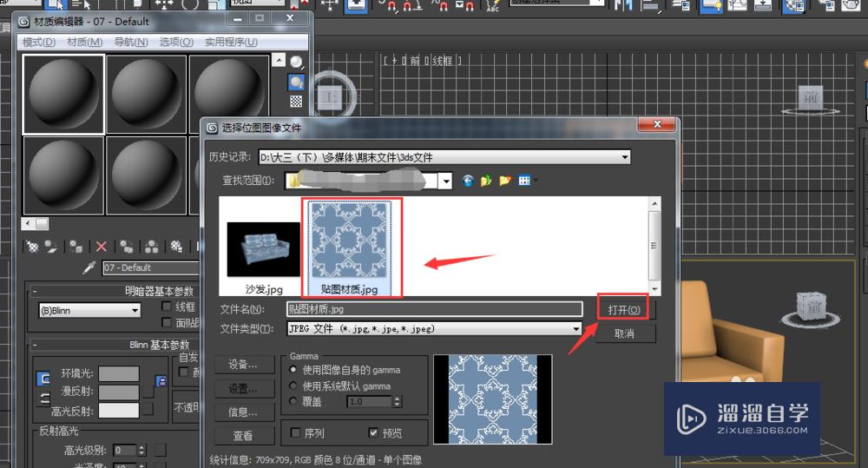Open the 历史记录 history path dropdown
868x468 pixels.
625,157
